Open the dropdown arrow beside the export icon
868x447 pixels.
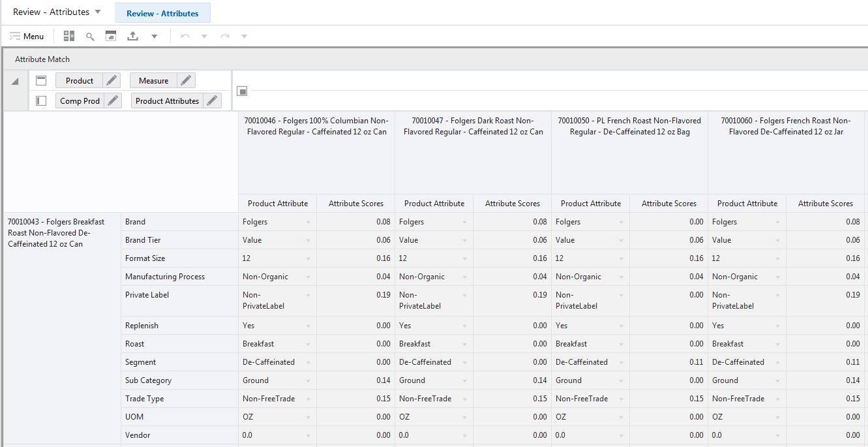155,37
